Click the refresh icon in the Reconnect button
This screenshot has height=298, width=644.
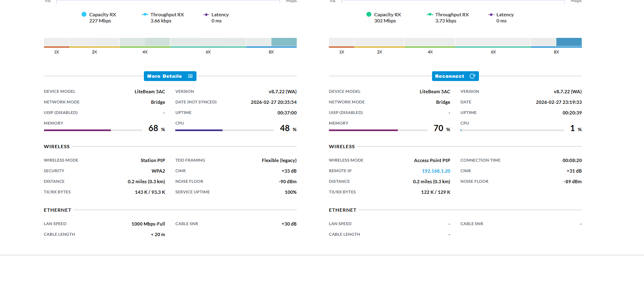[x=472, y=76]
